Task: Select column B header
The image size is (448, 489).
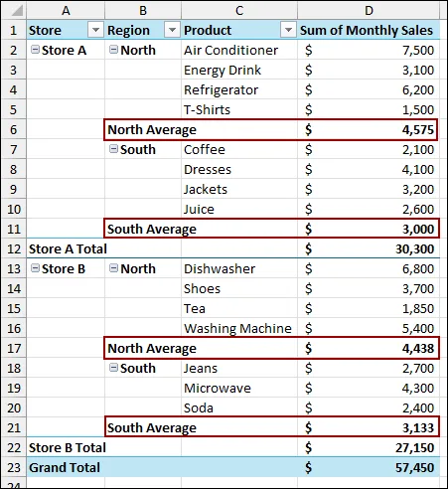Action: tap(143, 11)
